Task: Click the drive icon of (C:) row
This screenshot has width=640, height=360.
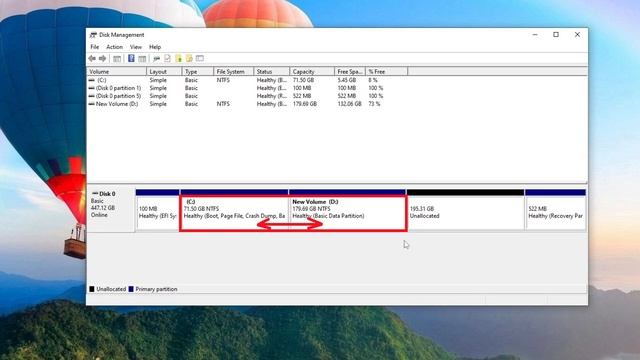Action: pyautogui.click(x=92, y=80)
